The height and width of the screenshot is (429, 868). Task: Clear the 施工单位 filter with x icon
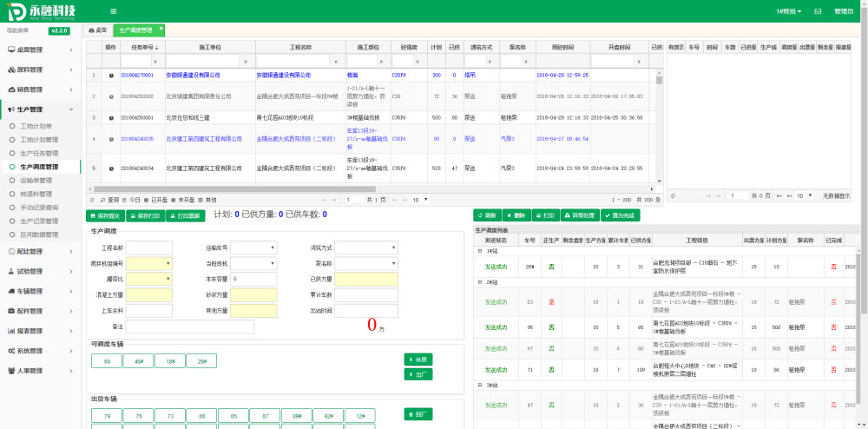click(246, 62)
